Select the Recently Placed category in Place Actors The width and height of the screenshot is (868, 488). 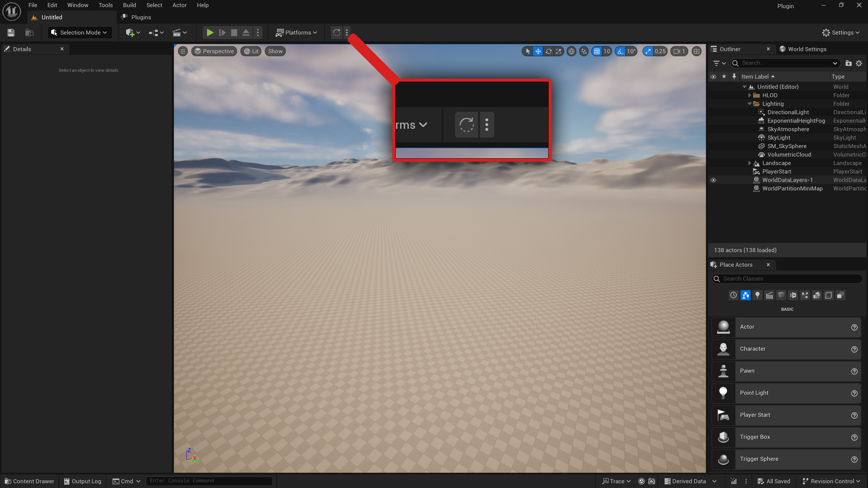pos(733,295)
